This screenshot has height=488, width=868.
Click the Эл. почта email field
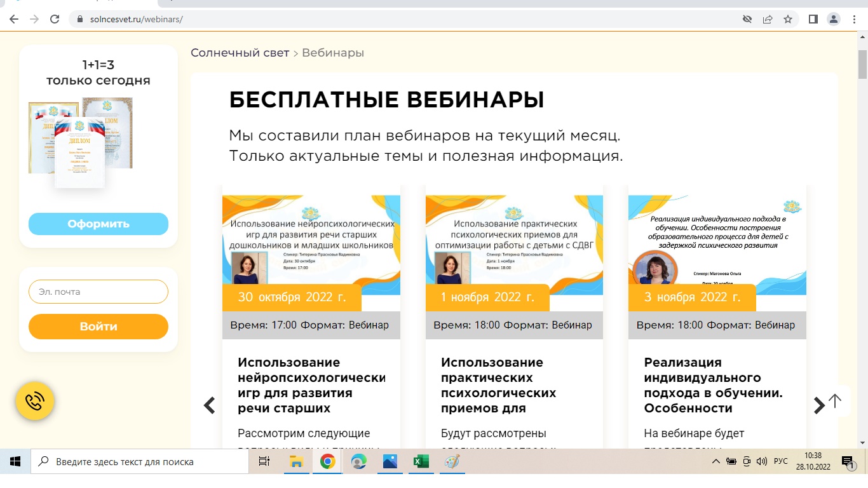pyautogui.click(x=98, y=292)
